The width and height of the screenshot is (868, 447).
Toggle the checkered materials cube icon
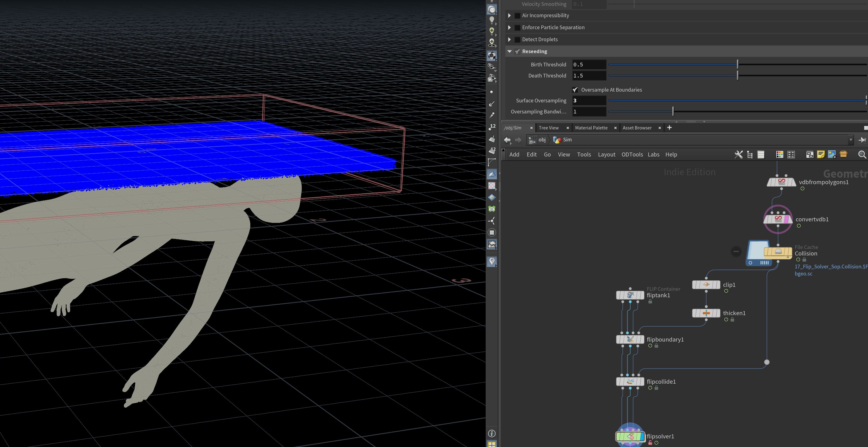492,56
